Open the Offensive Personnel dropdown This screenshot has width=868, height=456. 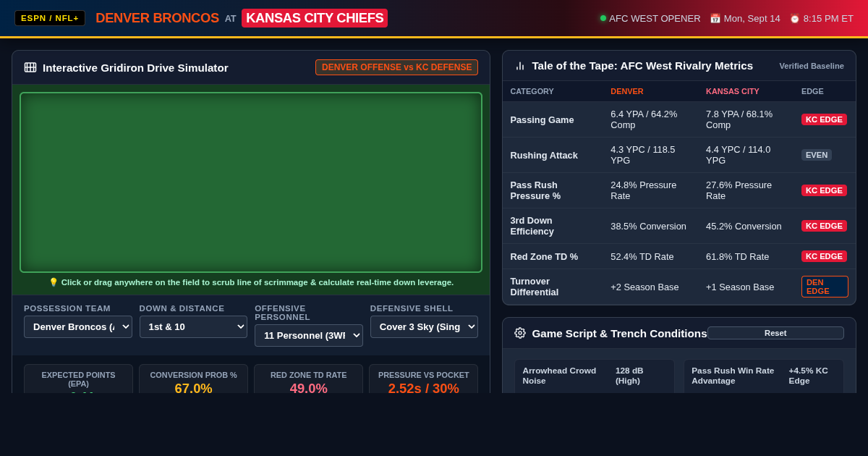[x=309, y=335]
